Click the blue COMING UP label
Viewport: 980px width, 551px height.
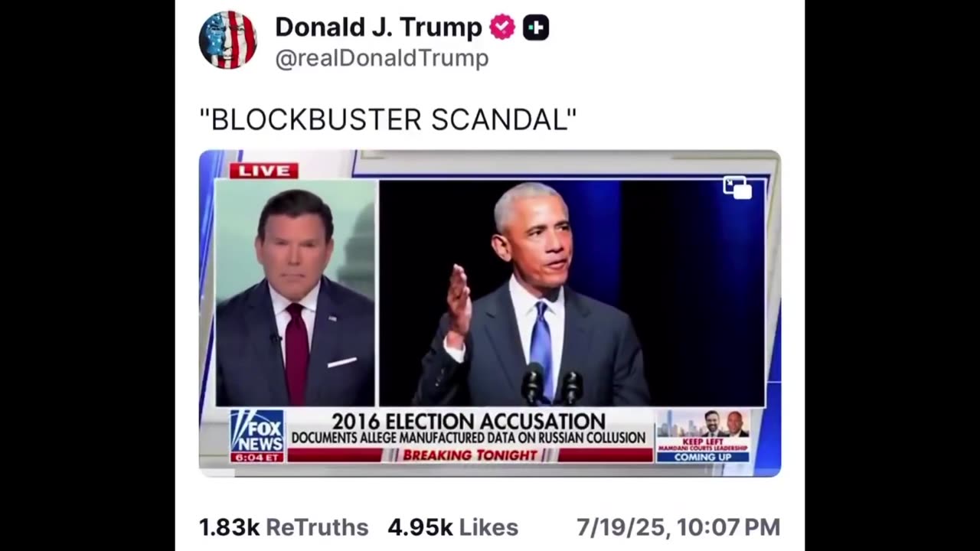tap(703, 457)
